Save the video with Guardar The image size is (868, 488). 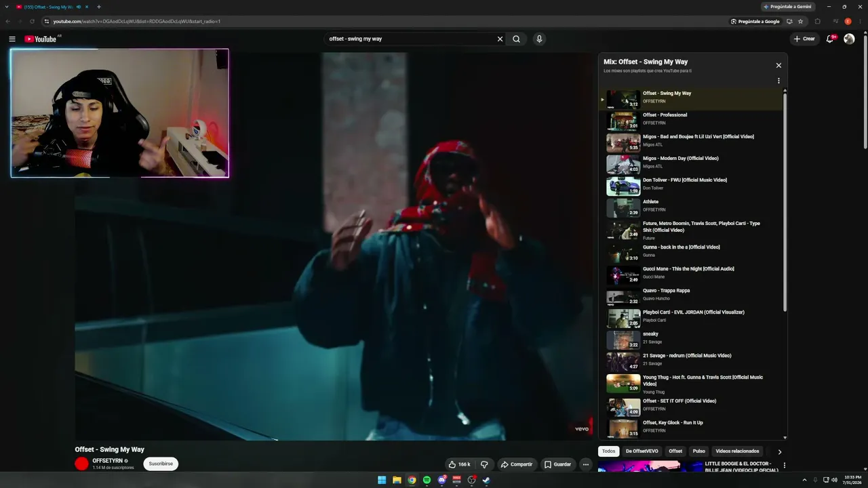(557, 464)
